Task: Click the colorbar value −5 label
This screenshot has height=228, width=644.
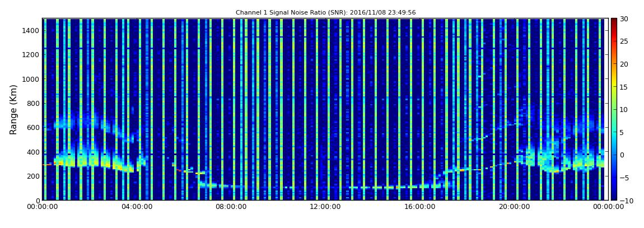Action: pos(624,178)
